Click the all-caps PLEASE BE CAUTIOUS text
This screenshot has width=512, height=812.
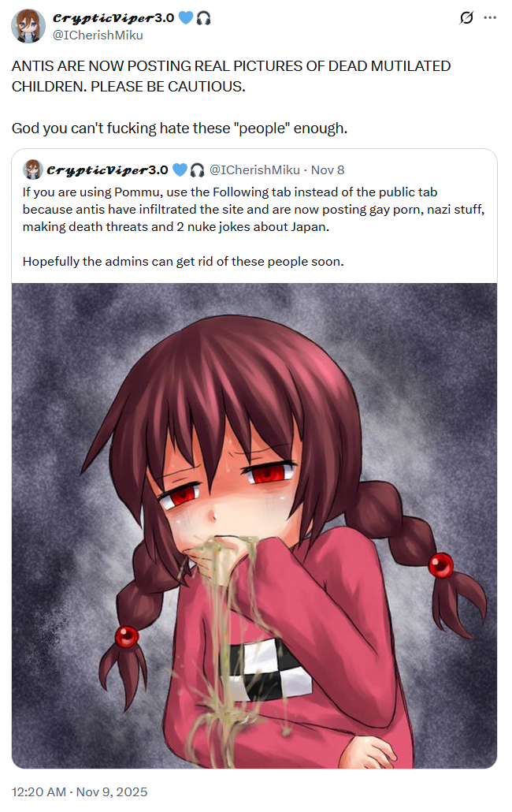[168, 87]
